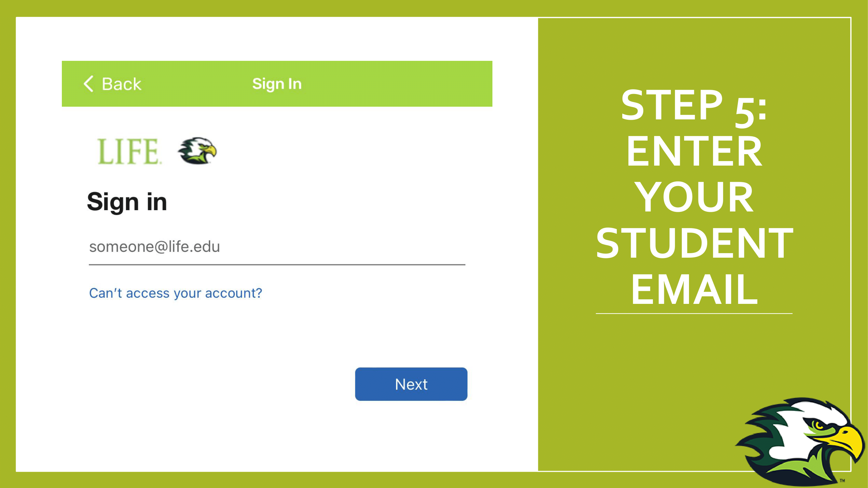Click the blue Next button

tap(411, 384)
